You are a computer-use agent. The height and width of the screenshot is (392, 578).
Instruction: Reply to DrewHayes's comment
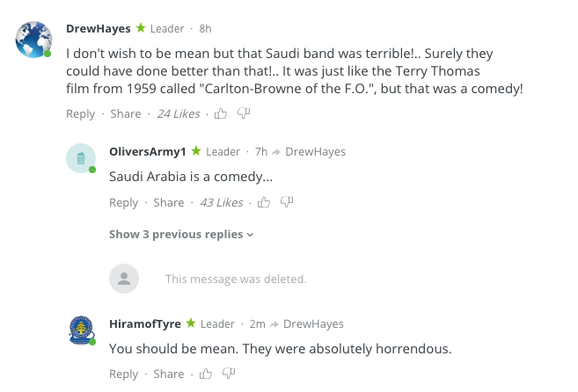click(x=81, y=113)
